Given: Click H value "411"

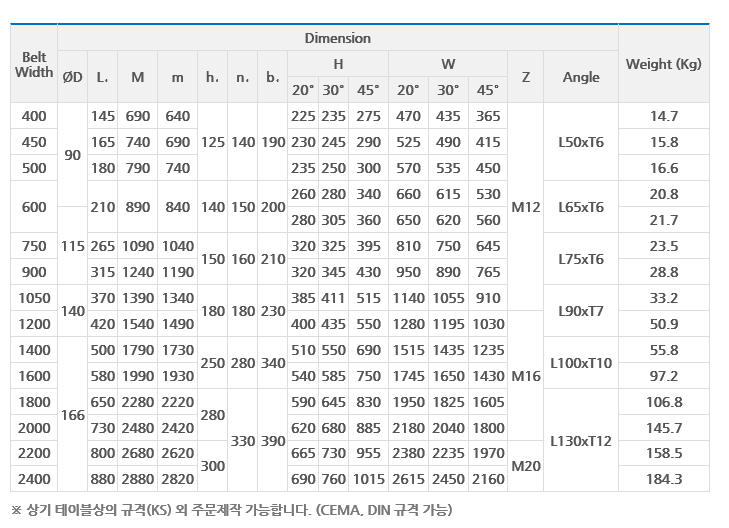Looking at the screenshot, I should click(333, 298).
